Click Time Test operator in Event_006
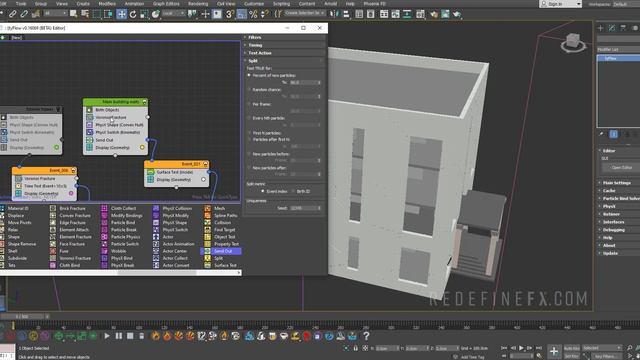Screen dimensions: 640x360 pyautogui.click(x=45, y=186)
